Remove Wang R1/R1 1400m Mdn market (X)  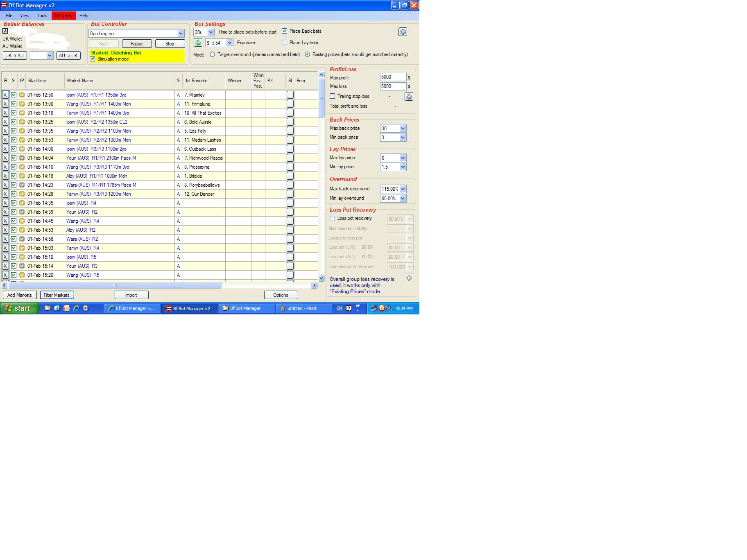coord(5,104)
